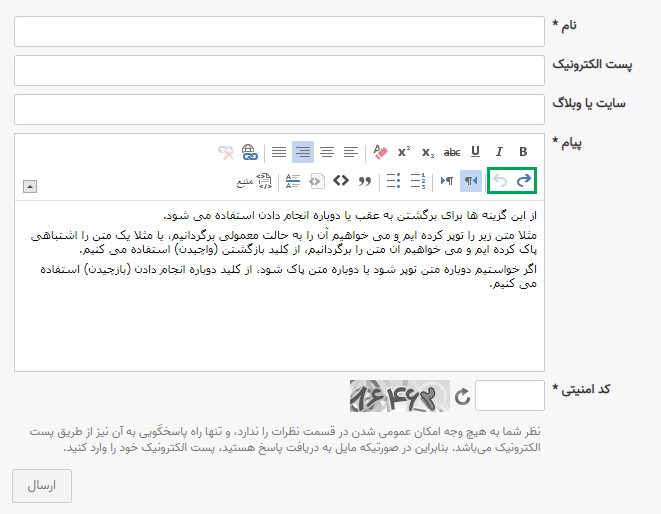Click the سایت یا وبلاگ label
661x514 pixels.
point(589,103)
